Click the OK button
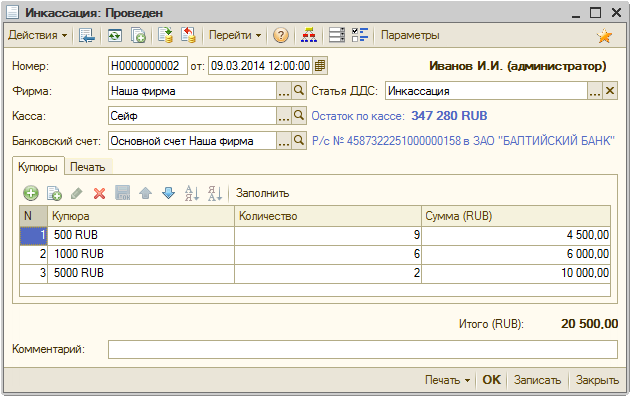 (x=491, y=380)
